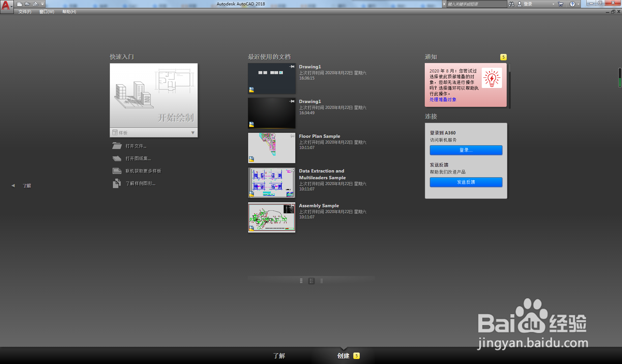The height and width of the screenshot is (364, 622).
Task: Open the AutoCAD application menu (red A)
Action: [6, 6]
